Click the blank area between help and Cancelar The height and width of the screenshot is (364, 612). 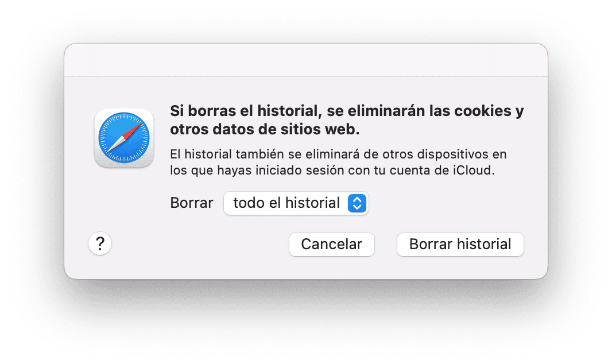pos(200,244)
